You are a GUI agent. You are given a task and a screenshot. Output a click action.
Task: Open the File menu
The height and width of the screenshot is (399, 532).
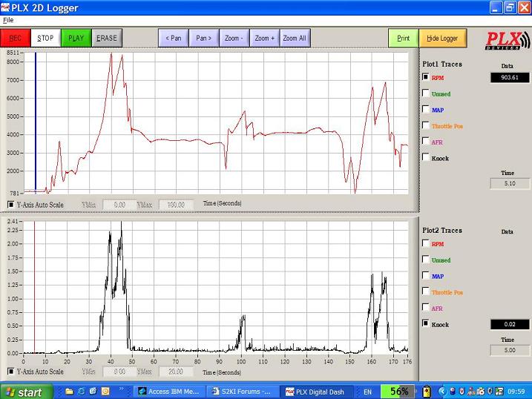point(8,20)
